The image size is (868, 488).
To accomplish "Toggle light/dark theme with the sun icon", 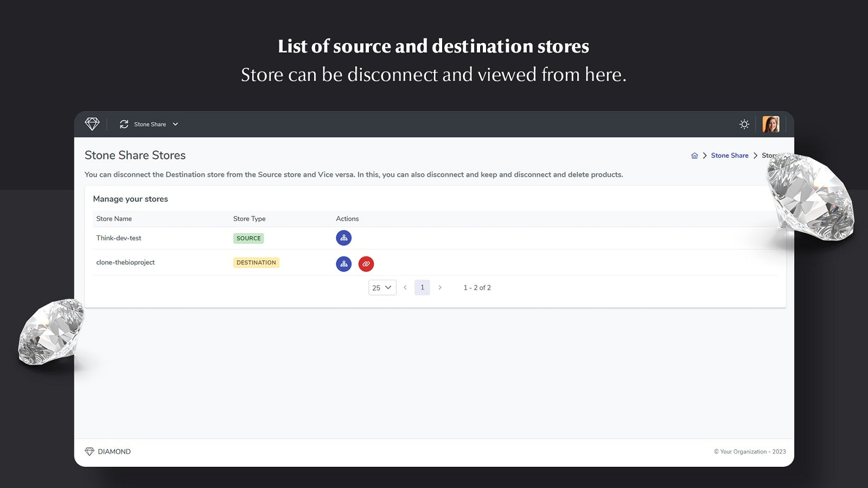I will pyautogui.click(x=744, y=124).
